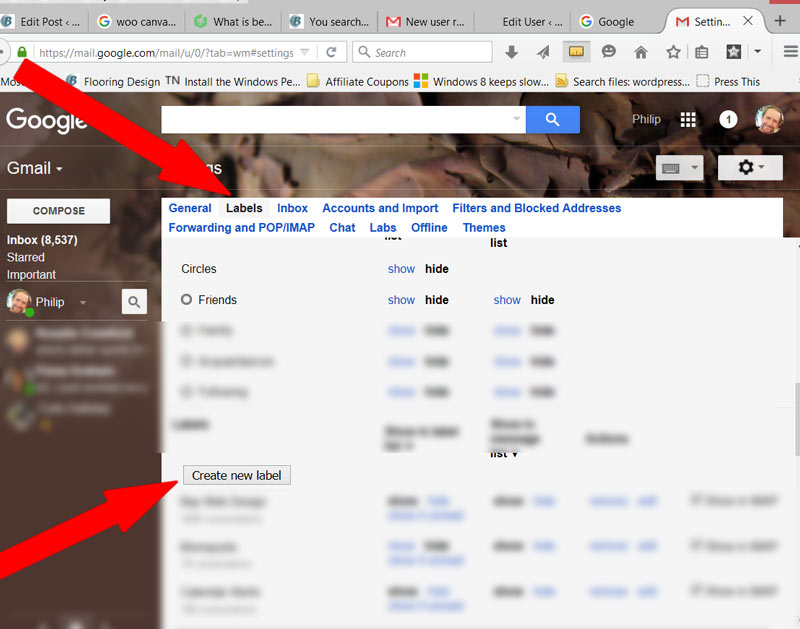Expand the Gmail product dropdown
The height and width of the screenshot is (629, 800).
[x=35, y=168]
